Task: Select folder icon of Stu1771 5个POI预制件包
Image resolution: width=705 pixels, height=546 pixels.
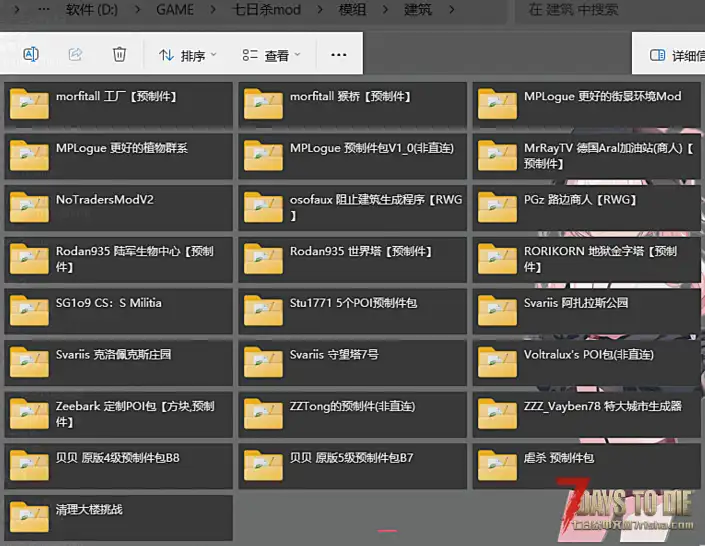Action: click(x=263, y=310)
